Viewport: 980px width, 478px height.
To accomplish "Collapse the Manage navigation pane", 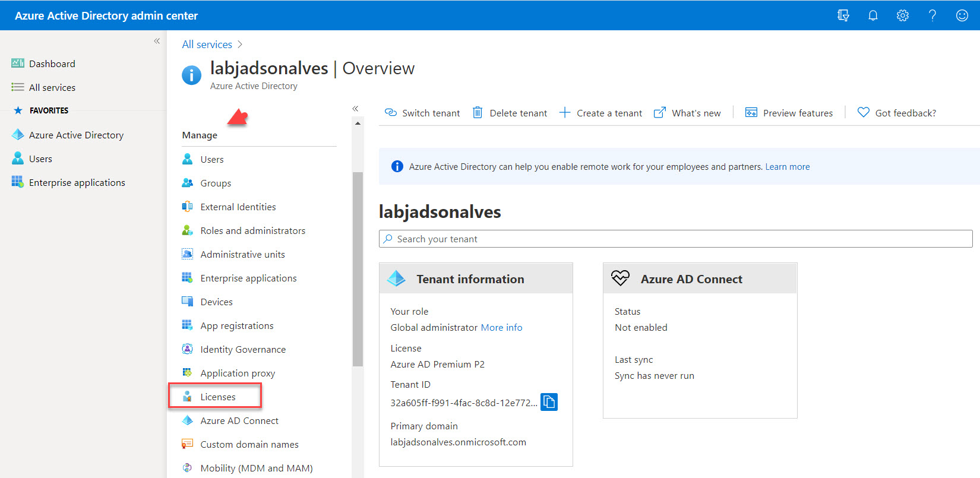I will [x=355, y=109].
